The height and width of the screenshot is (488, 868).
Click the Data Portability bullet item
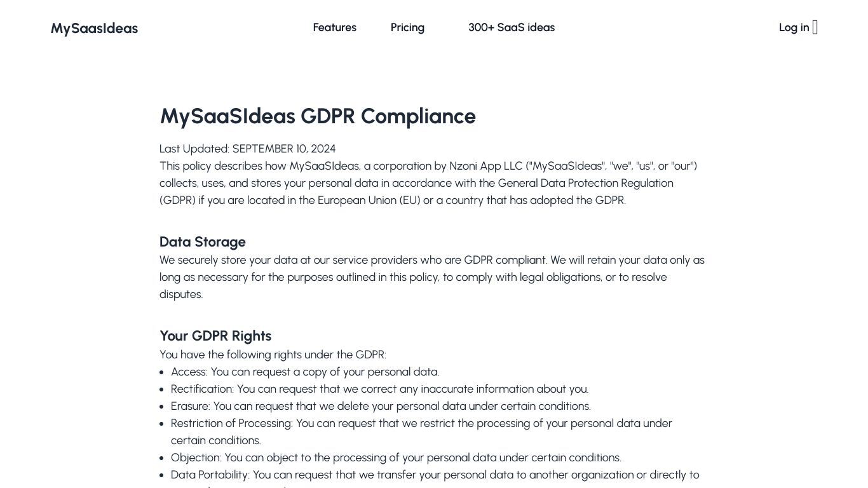point(435,481)
